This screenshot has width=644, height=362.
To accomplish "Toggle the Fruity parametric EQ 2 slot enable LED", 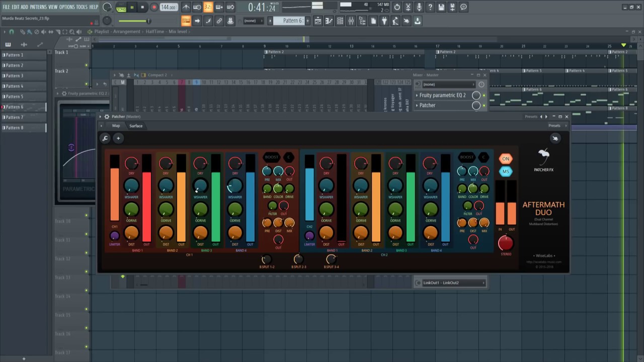I will pyautogui.click(x=485, y=95).
